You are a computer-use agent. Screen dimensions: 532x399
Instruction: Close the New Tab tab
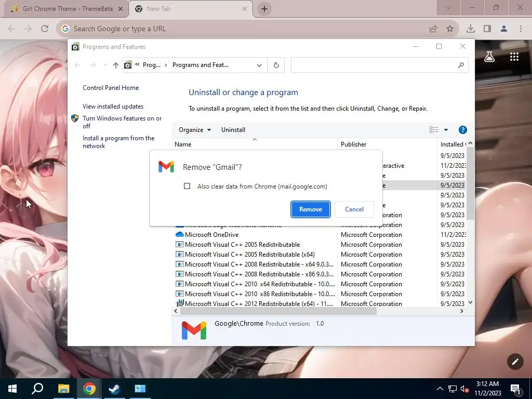pos(245,9)
